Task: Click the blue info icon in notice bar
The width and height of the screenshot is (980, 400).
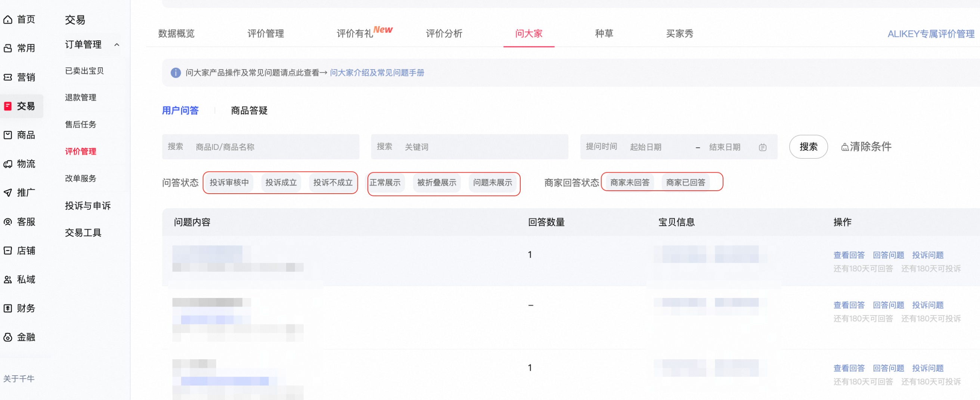Action: pyautogui.click(x=176, y=73)
